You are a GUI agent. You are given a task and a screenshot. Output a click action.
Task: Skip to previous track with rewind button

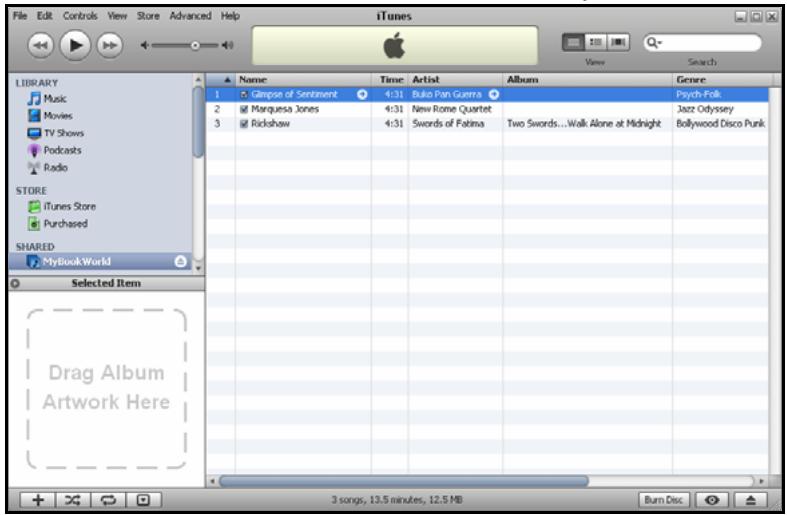41,46
